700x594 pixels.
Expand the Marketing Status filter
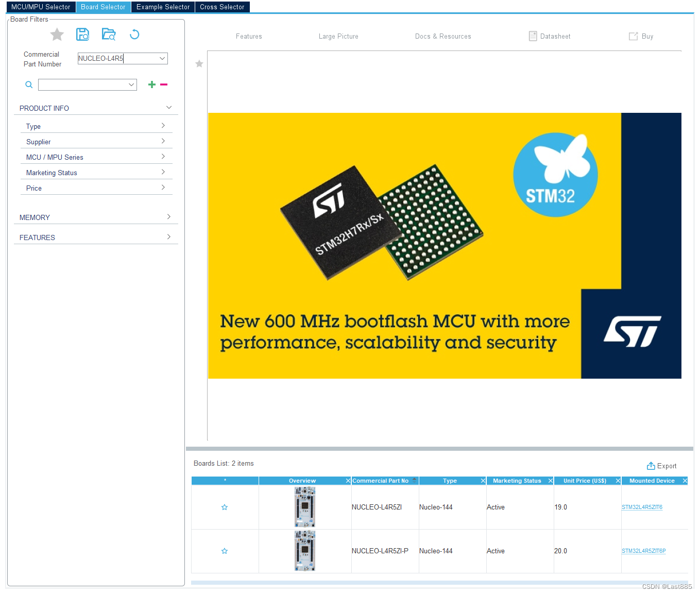[x=163, y=172]
